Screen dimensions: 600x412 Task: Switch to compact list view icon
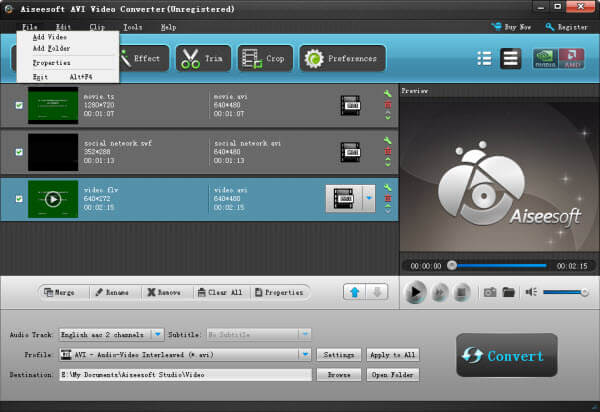484,59
